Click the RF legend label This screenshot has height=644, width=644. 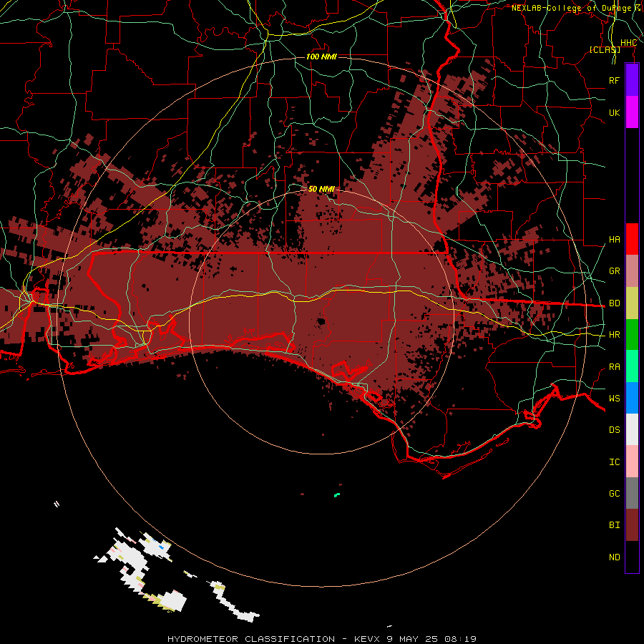(615, 80)
